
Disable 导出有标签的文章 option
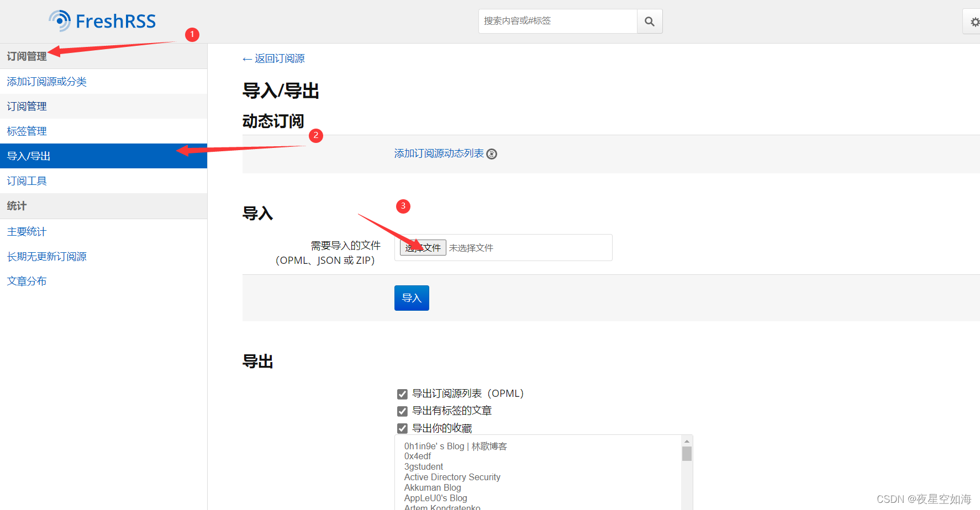[x=402, y=411]
